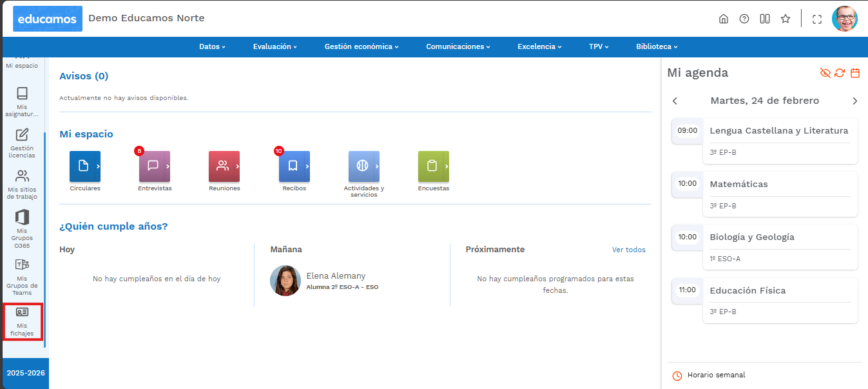
Task: Expand the Gestión económica dropdown menu
Action: pyautogui.click(x=361, y=46)
